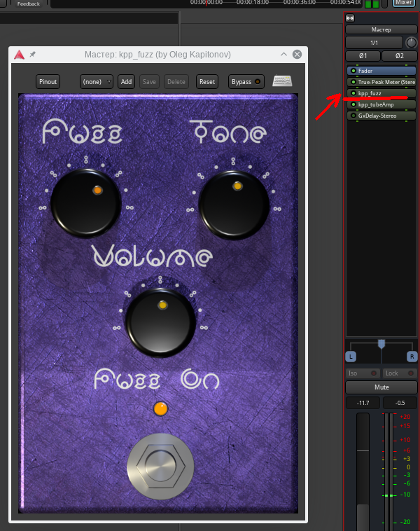420x531 pixels.
Task: Select the GxDelay-Stereo processor row
Action: tap(381, 116)
